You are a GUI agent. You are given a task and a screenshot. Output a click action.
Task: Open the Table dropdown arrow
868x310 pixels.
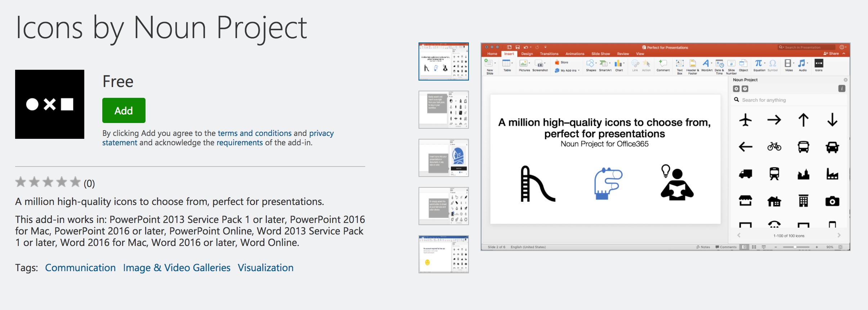(512, 63)
